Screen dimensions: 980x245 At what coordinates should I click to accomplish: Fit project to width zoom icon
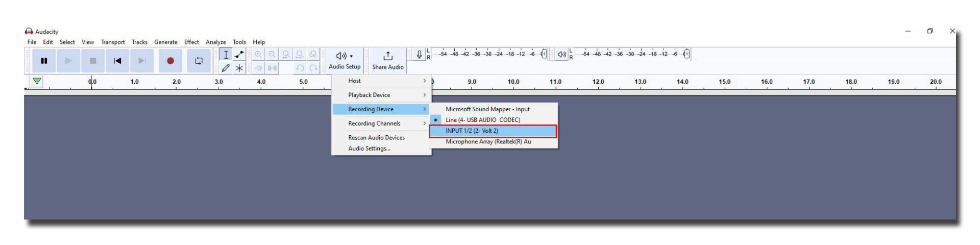pyautogui.click(x=300, y=55)
